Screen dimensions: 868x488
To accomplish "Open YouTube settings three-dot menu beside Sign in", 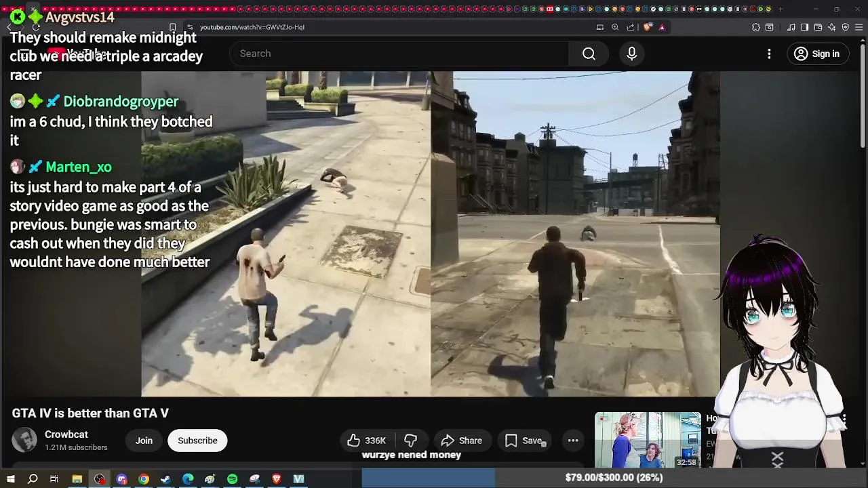I will 769,54.
